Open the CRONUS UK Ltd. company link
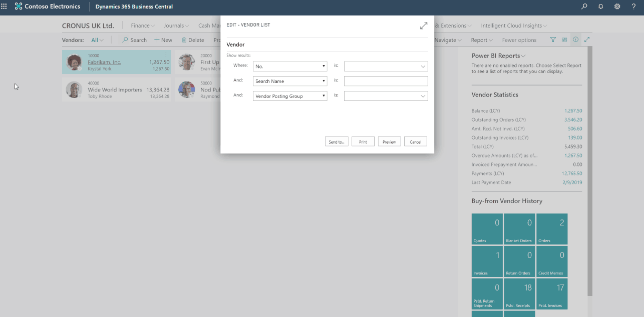Screen dimensions: 644x317 click(88, 25)
